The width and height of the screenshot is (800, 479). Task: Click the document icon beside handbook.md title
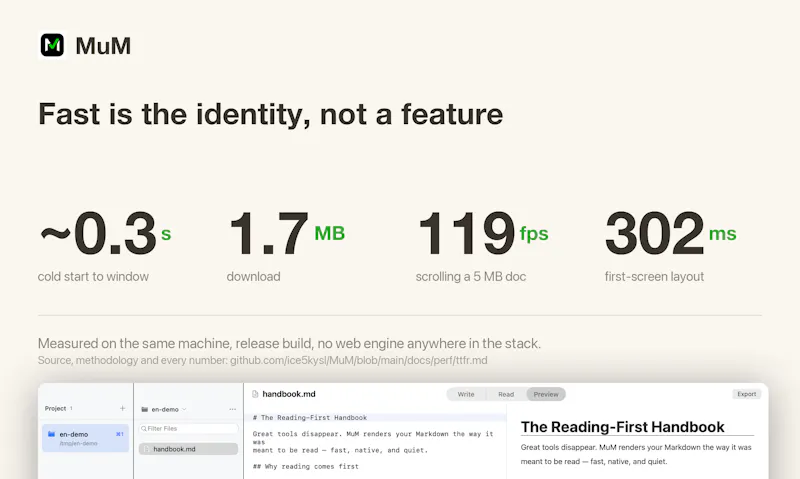coord(255,394)
